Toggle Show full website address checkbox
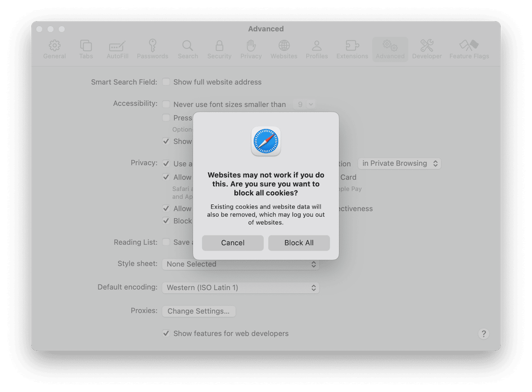532x392 pixels. coord(166,82)
